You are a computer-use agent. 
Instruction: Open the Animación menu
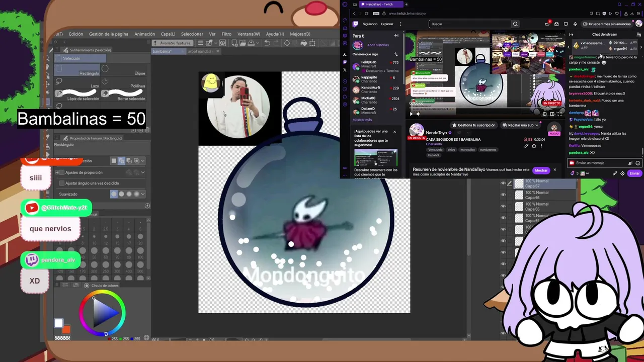pyautogui.click(x=144, y=34)
